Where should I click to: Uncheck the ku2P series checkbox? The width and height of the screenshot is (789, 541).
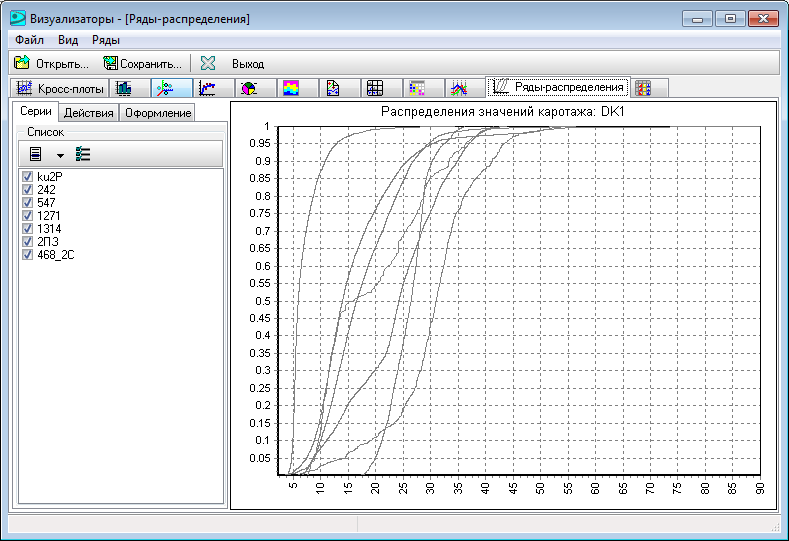tap(27, 177)
